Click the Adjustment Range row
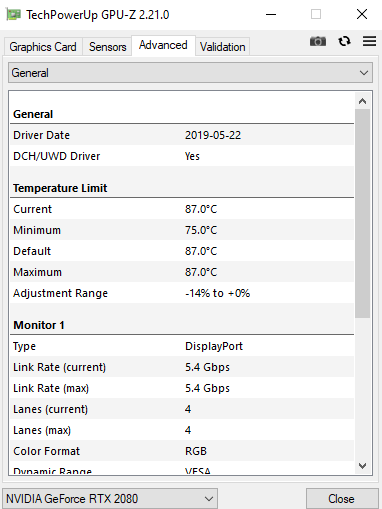The height and width of the screenshot is (509, 382). coord(182,293)
